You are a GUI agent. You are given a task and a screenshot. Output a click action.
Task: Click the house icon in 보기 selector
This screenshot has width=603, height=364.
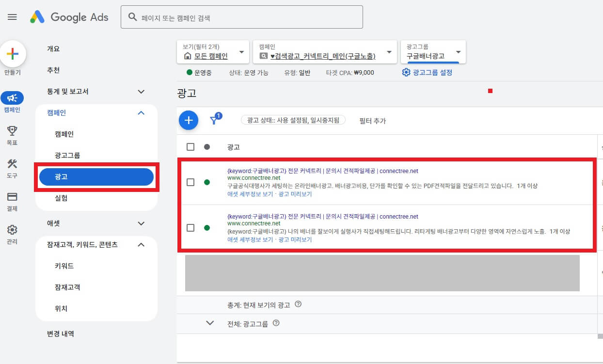[188, 56]
